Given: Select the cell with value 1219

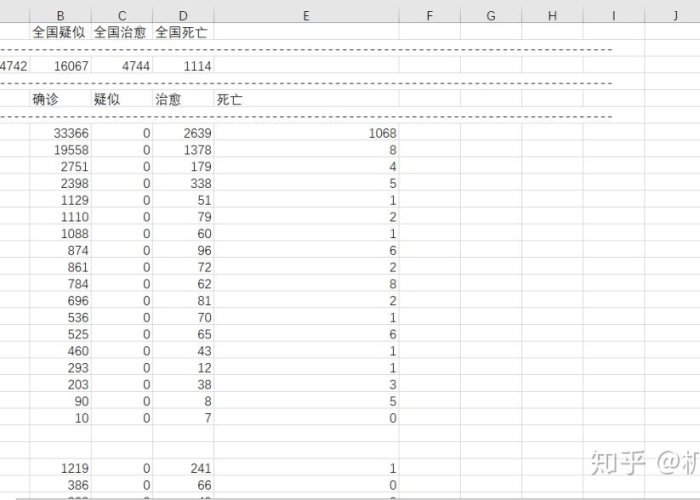Looking at the screenshot, I should (x=60, y=467).
